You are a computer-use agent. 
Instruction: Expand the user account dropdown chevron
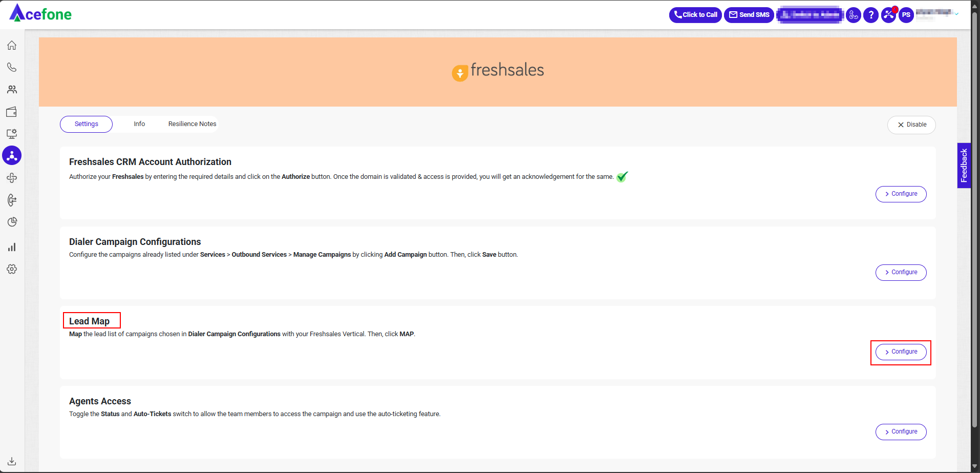(956, 14)
